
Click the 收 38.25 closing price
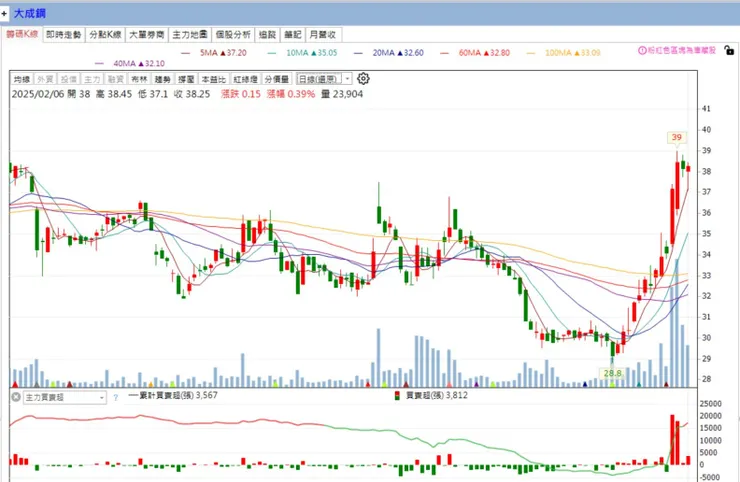coord(192,94)
